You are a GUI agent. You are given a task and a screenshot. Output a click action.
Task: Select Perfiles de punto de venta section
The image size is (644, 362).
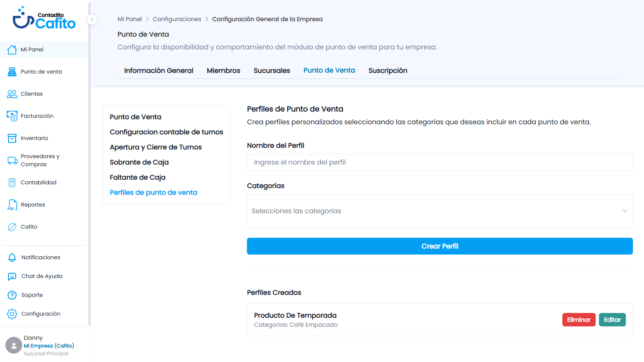153,192
